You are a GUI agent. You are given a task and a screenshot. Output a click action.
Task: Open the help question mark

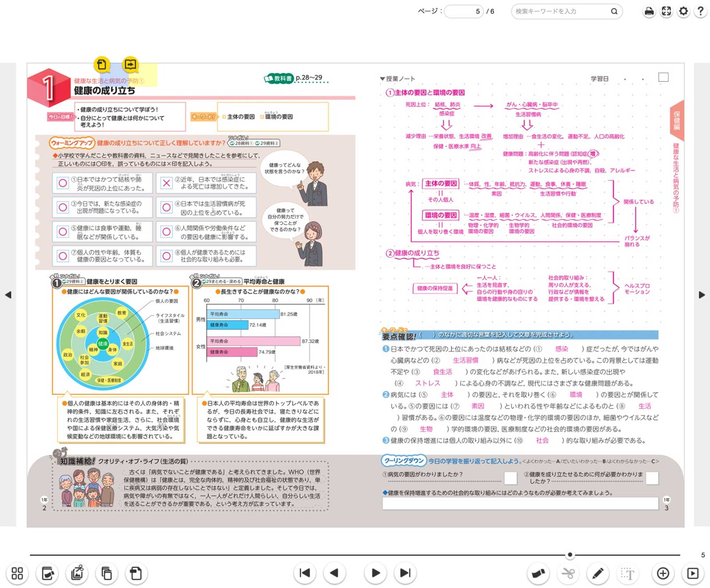(x=701, y=12)
